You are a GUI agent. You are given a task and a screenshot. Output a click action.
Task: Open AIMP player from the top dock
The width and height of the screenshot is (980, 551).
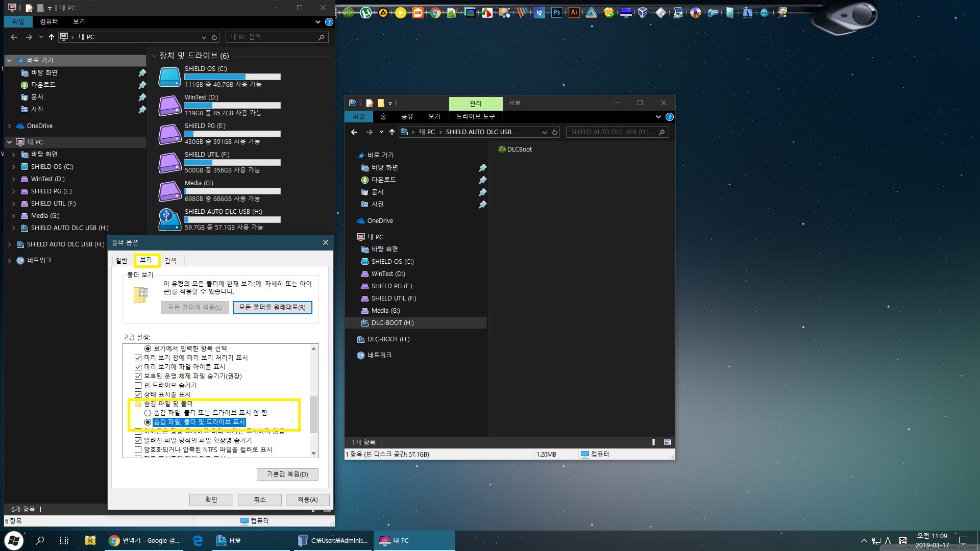(x=383, y=13)
